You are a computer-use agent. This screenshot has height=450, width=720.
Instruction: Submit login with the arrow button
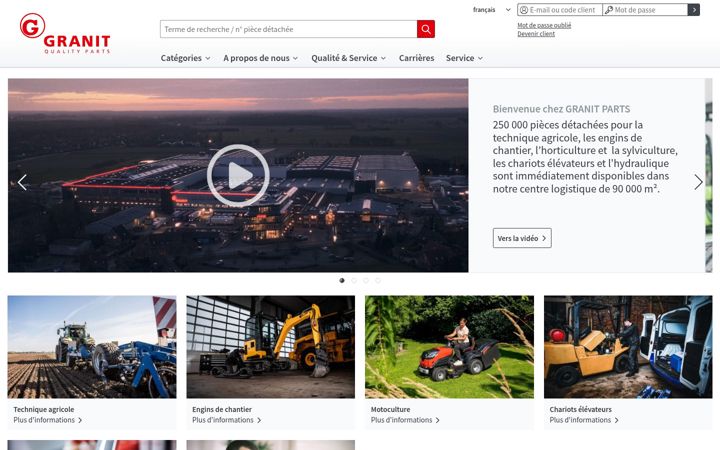[x=694, y=10]
